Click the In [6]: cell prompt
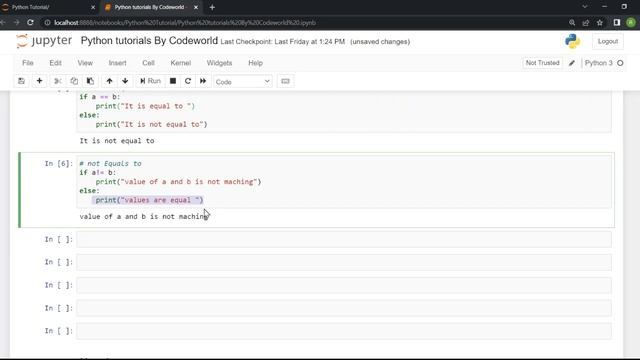The width and height of the screenshot is (640, 360). coord(58,164)
